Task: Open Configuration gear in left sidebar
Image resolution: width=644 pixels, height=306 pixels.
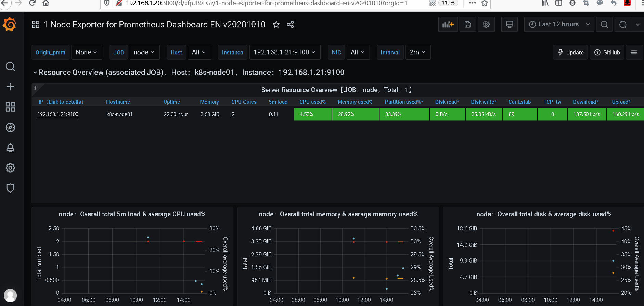Action: coord(10,168)
